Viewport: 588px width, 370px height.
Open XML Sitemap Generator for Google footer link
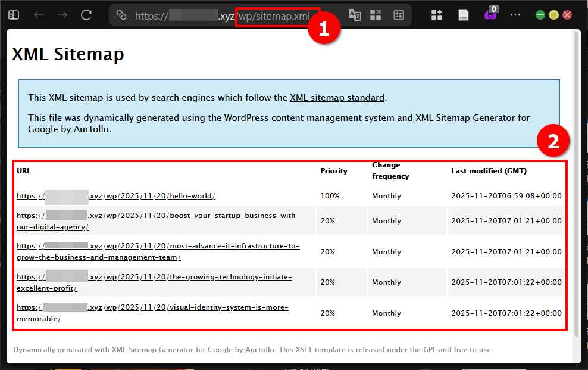point(172,350)
